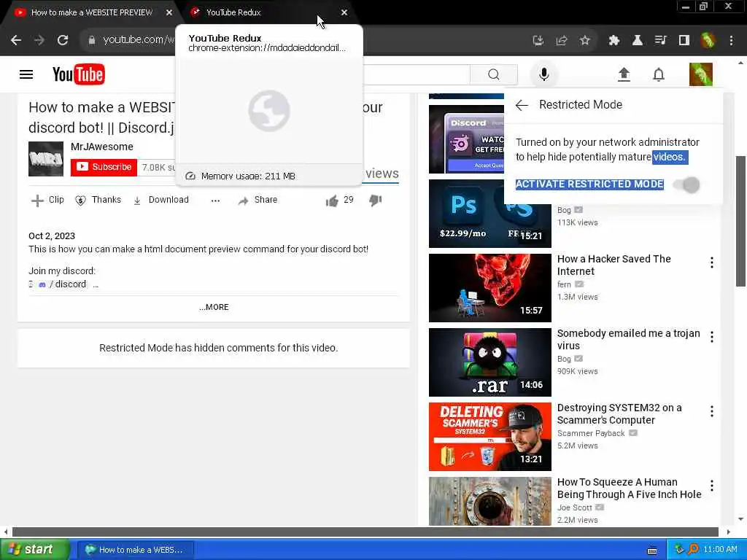This screenshot has height=560, width=747.
Task: Dislike the video with thumbs down
Action: pos(376,201)
